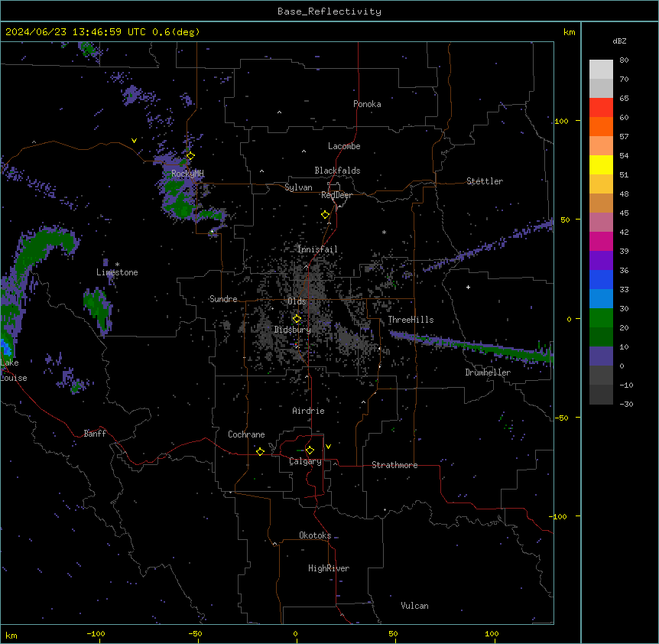Click the RockyMH label
659x644 pixels.
pyautogui.click(x=187, y=173)
